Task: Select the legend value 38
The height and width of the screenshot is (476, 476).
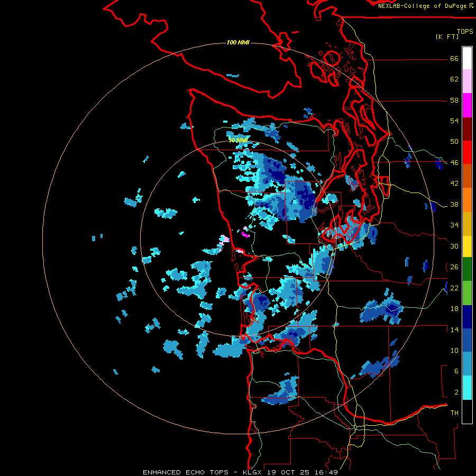Action: [454, 205]
